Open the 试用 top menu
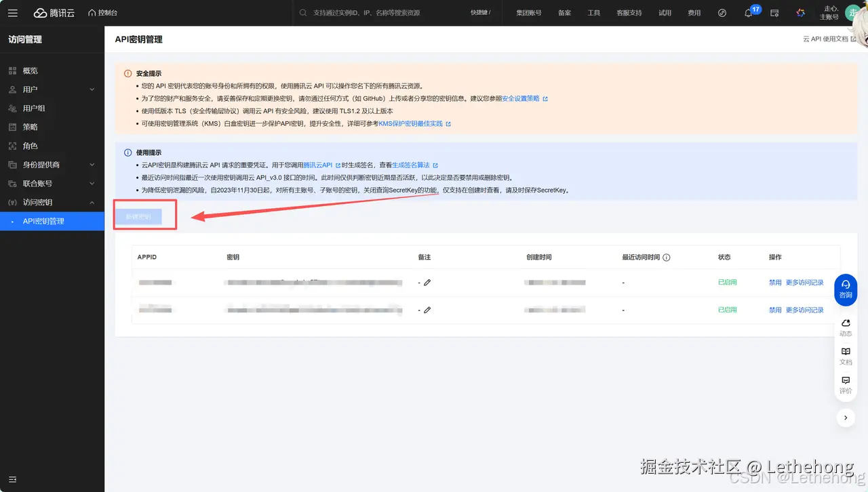 (x=665, y=13)
